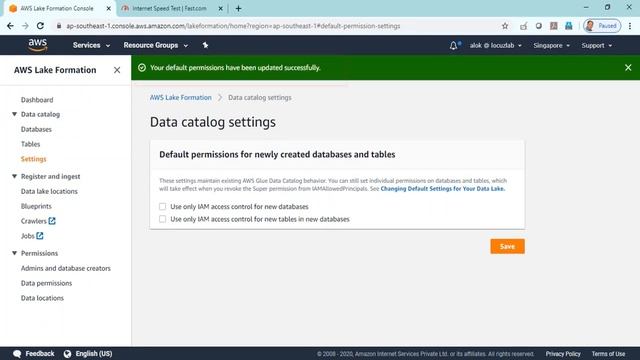
Task: Close the AWS Lake Formation Console tab
Action: [x=109, y=8]
